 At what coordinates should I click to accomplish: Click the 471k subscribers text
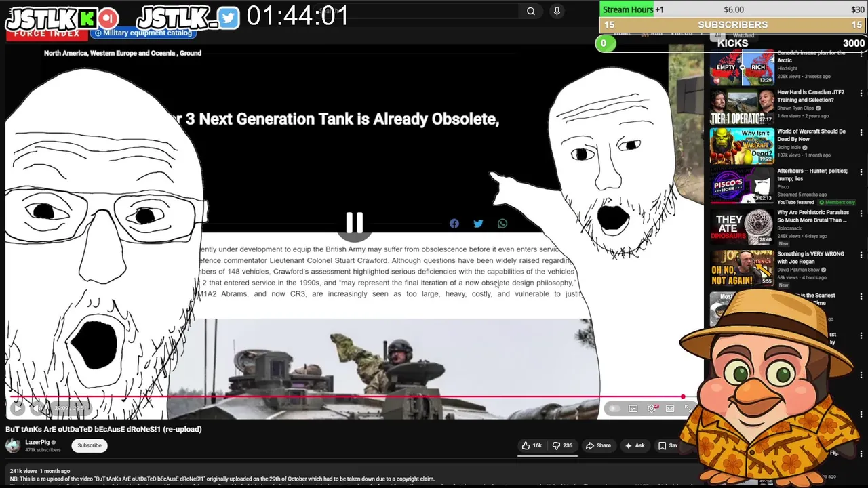click(x=43, y=450)
